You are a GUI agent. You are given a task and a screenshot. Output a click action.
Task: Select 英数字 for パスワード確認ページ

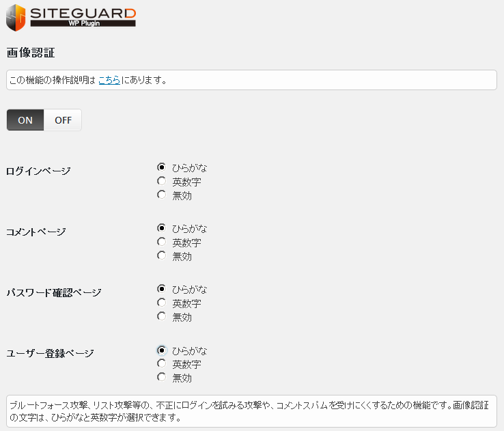(x=161, y=303)
